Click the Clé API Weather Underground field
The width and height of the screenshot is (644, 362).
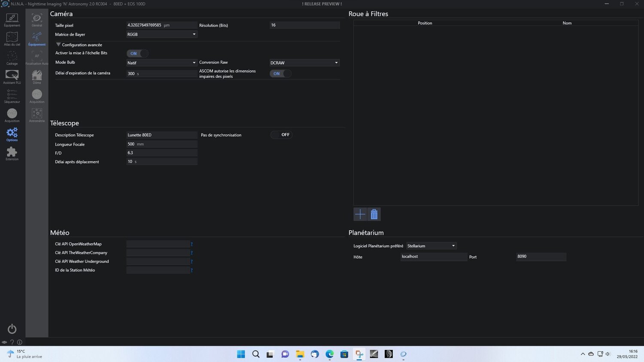pos(158,262)
